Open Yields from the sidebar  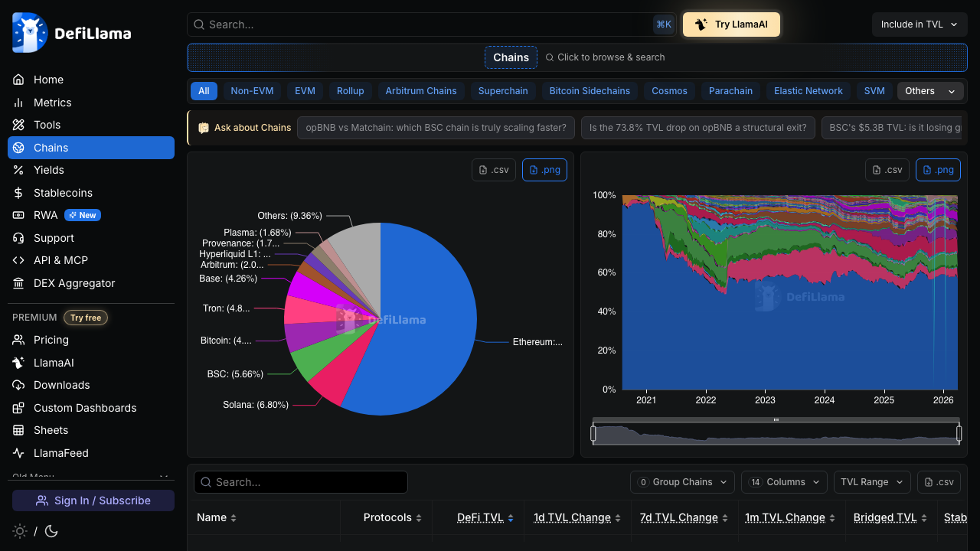click(49, 170)
